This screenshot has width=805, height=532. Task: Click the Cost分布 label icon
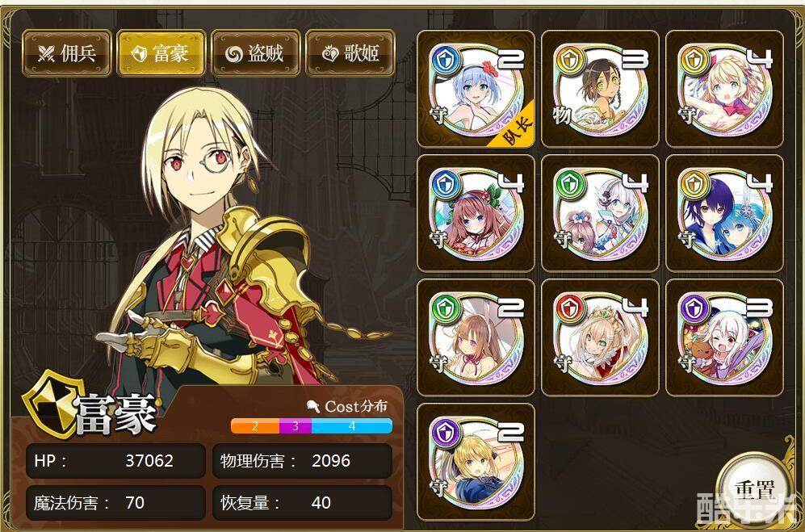click(x=312, y=406)
